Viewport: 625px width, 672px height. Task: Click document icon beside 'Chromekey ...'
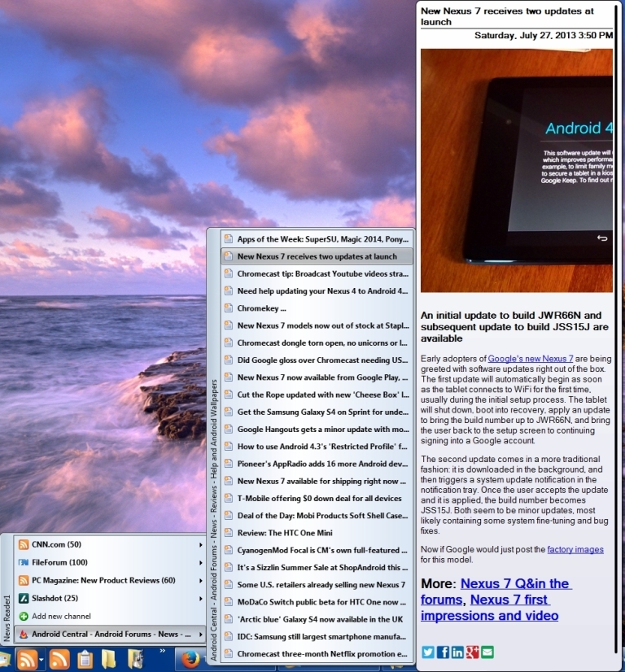coord(229,308)
